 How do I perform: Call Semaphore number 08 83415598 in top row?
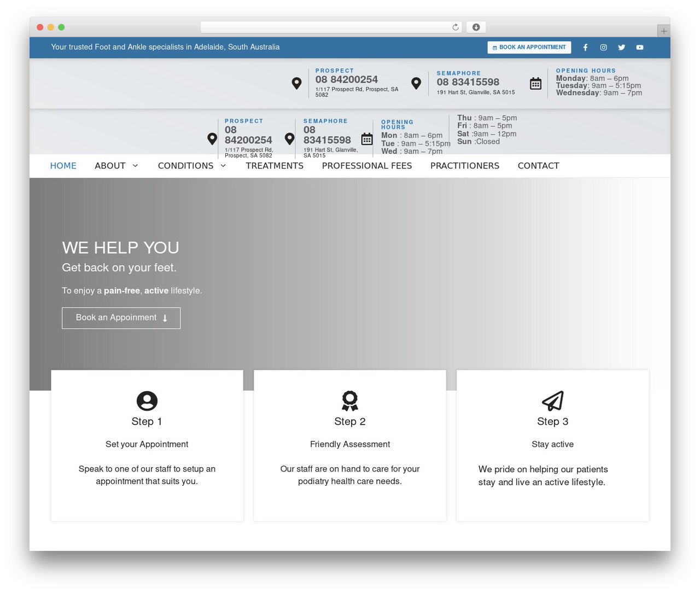[468, 82]
